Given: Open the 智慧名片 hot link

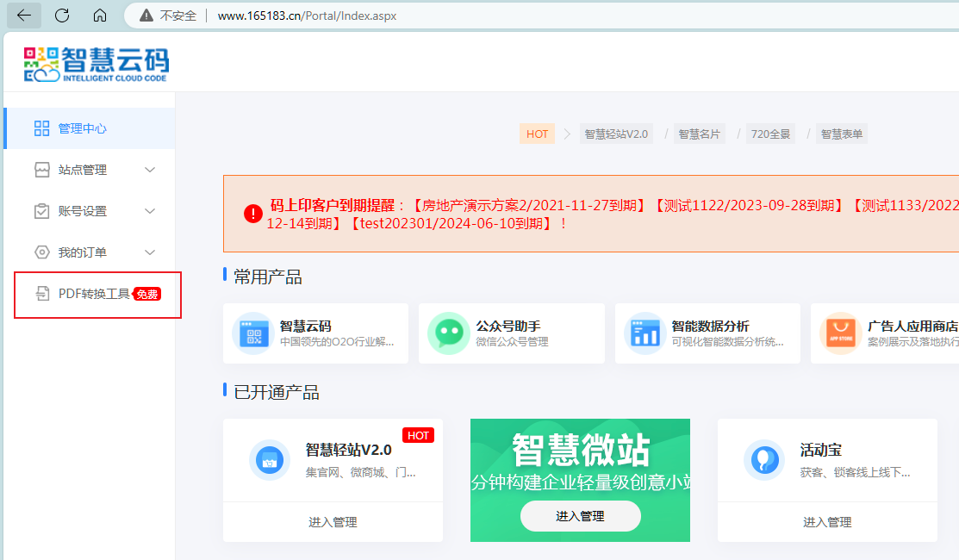Looking at the screenshot, I should click(699, 134).
